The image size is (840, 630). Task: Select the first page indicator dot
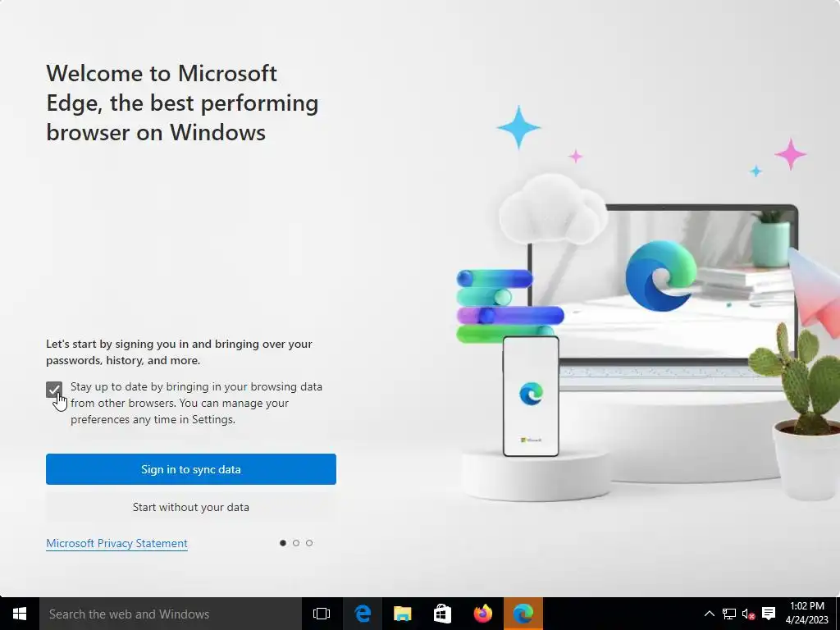click(x=283, y=543)
